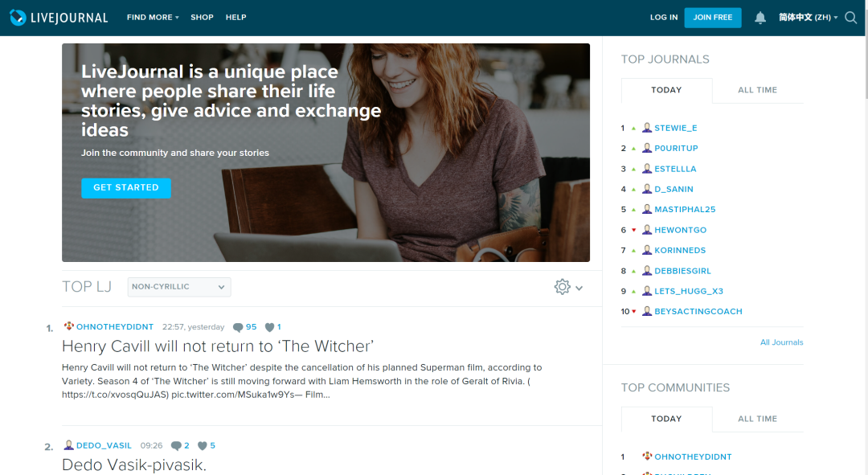Click the comments bubble icon on the Henry Cavill post
Image resolution: width=868 pixels, height=475 pixels.
tap(238, 327)
